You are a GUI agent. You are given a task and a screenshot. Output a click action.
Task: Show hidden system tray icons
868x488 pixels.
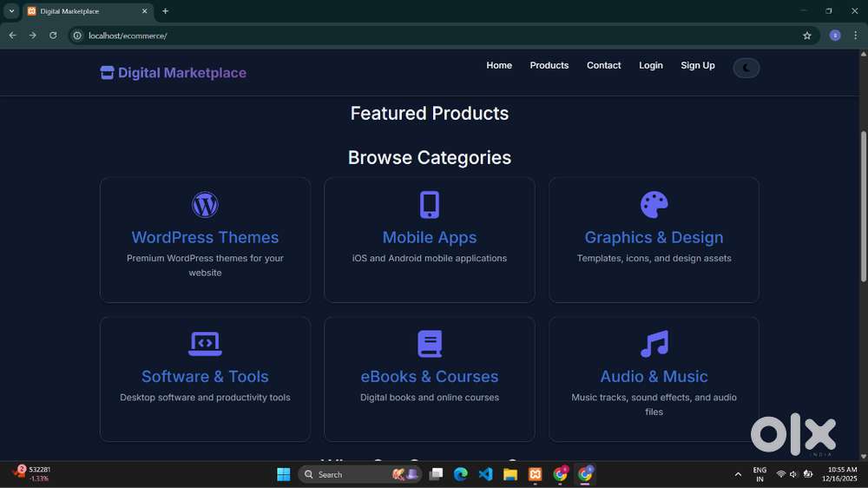(738, 474)
